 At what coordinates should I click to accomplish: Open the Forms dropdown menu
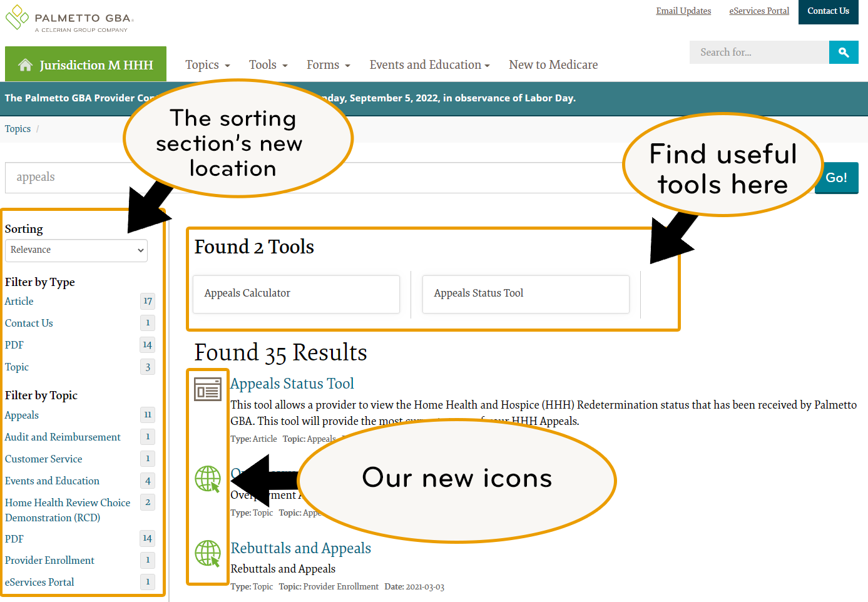tap(328, 65)
